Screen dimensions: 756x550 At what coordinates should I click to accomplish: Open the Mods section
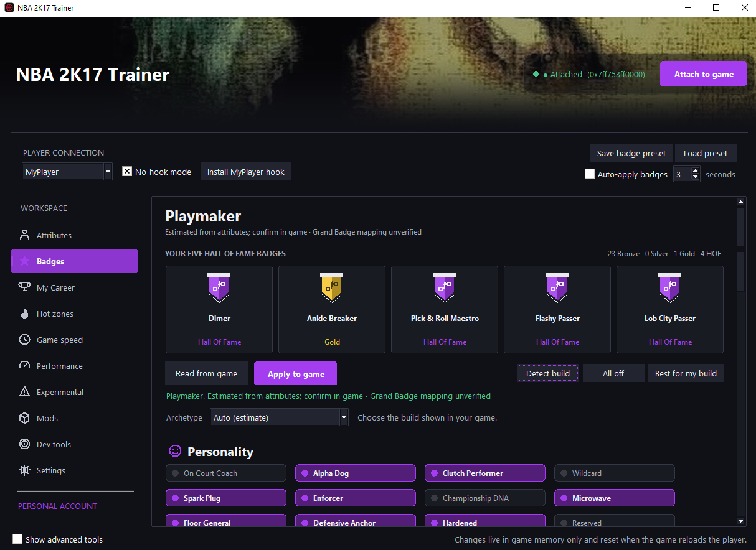(x=74, y=418)
